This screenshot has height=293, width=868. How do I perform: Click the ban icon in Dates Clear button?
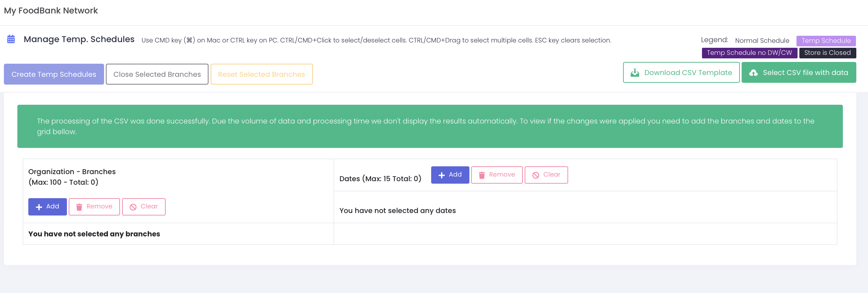(x=536, y=175)
